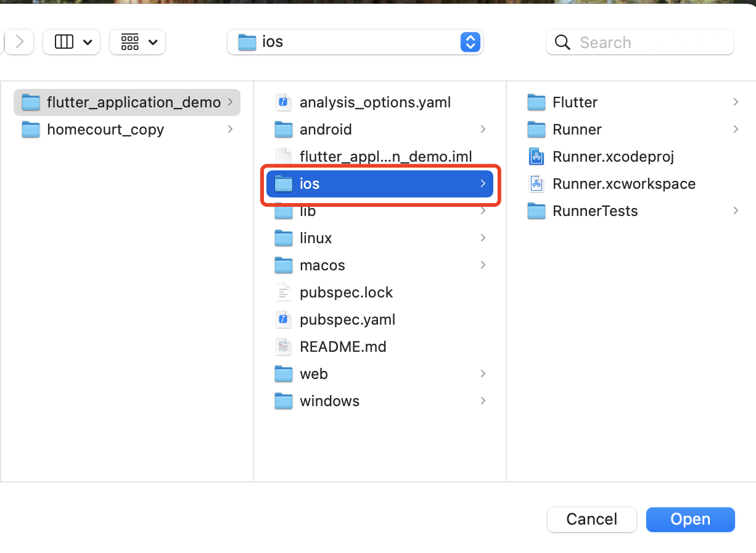Viewport: 756px width, 553px height.
Task: Open the group-by options dropdown
Action: coord(138,42)
